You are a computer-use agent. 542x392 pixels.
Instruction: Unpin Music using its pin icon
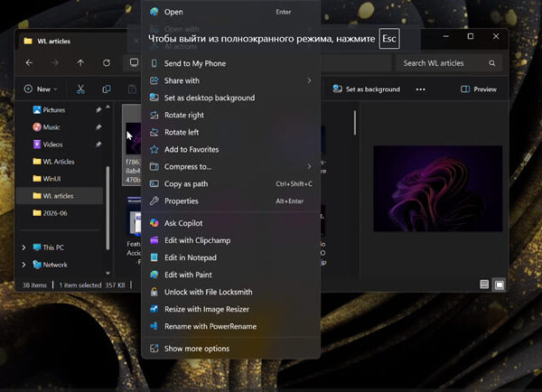[98, 127]
